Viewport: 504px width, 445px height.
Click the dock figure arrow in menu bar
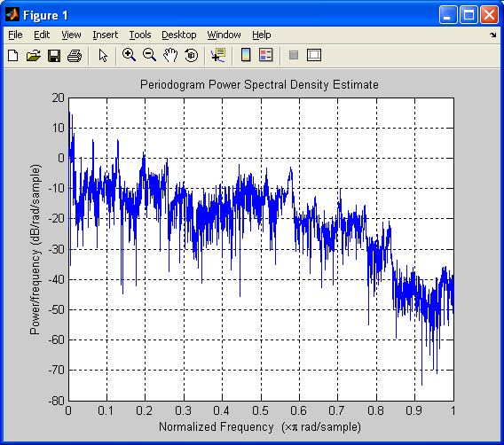pyautogui.click(x=492, y=35)
